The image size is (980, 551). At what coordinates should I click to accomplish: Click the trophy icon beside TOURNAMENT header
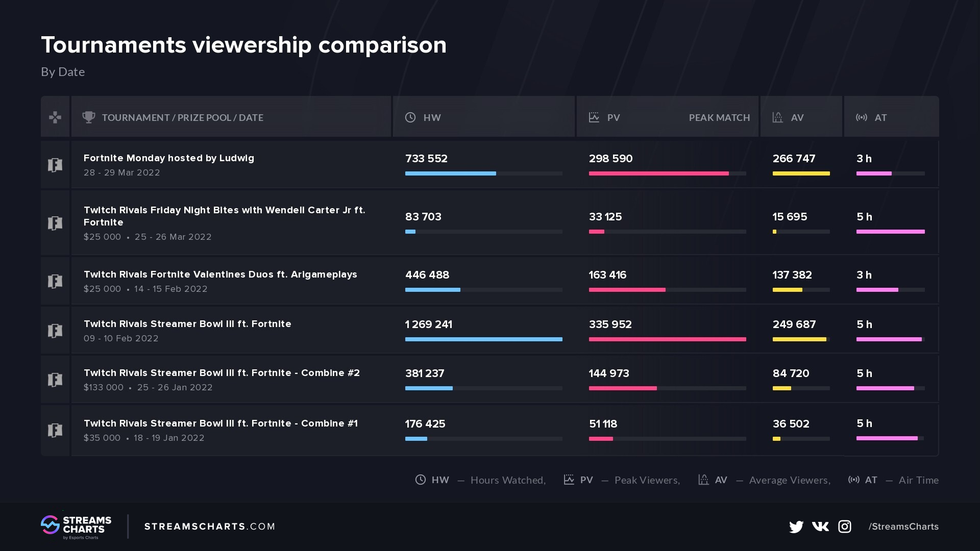click(x=89, y=117)
